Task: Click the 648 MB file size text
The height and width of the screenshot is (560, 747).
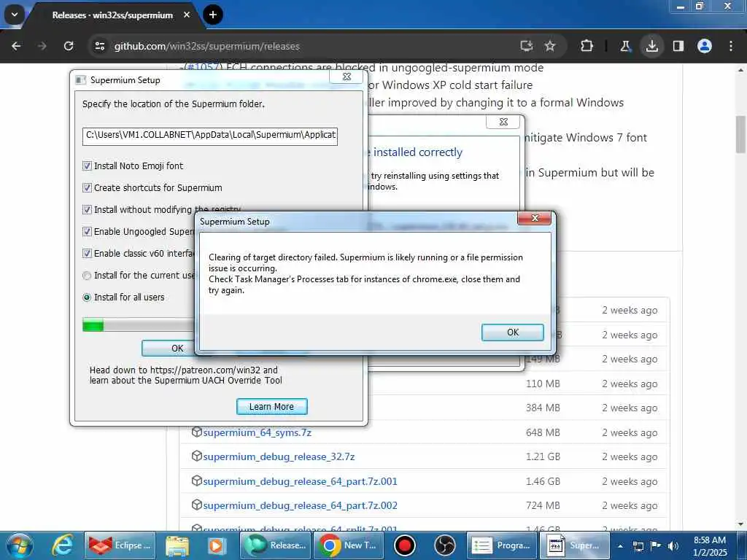Action: tap(543, 432)
